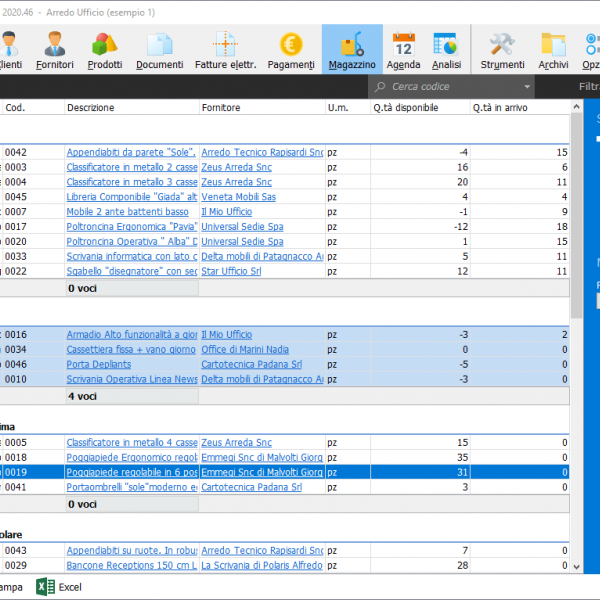Open Armadio Alto funzionalità a giorno link
This screenshot has height=600, width=600.
coord(132,335)
